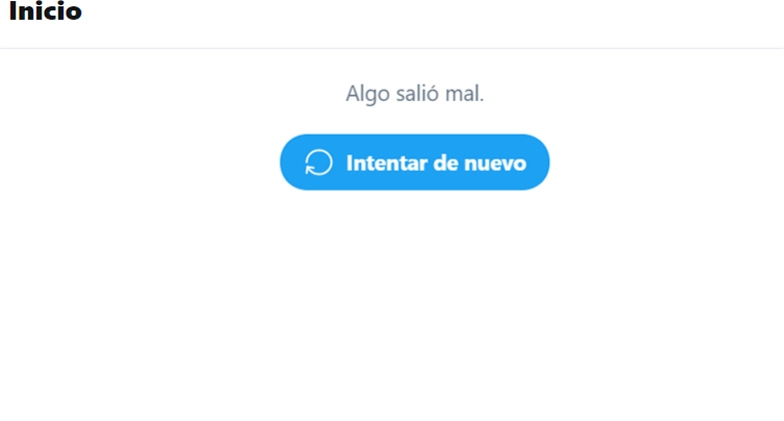Click the error text above the retry button
Viewport: 784px width, 421px height.
click(x=414, y=93)
